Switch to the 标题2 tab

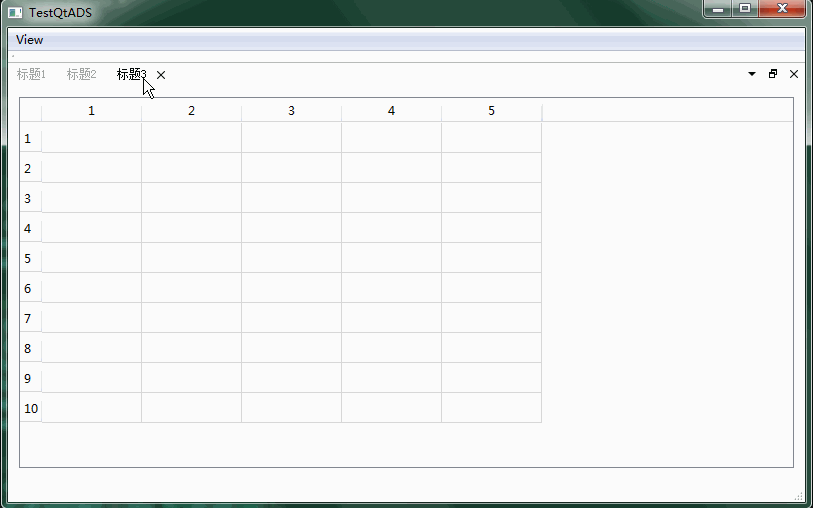pyautogui.click(x=81, y=75)
